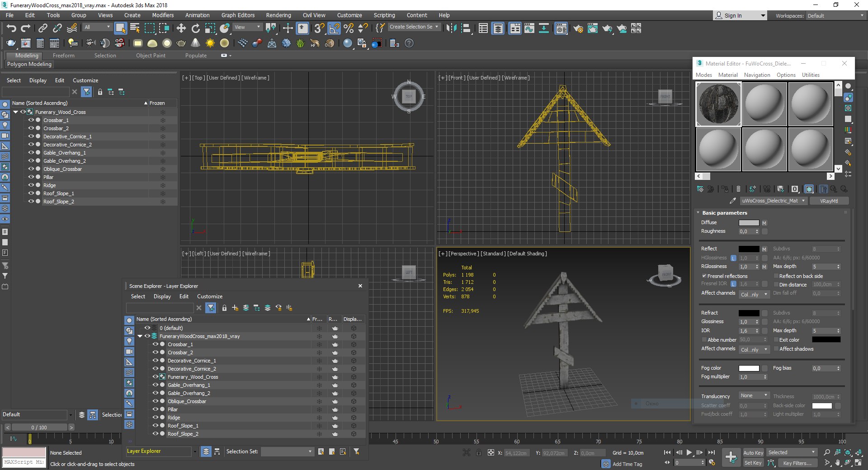Click the material eyedropper pick tool
The width and height of the screenshot is (868, 470).
(x=733, y=201)
